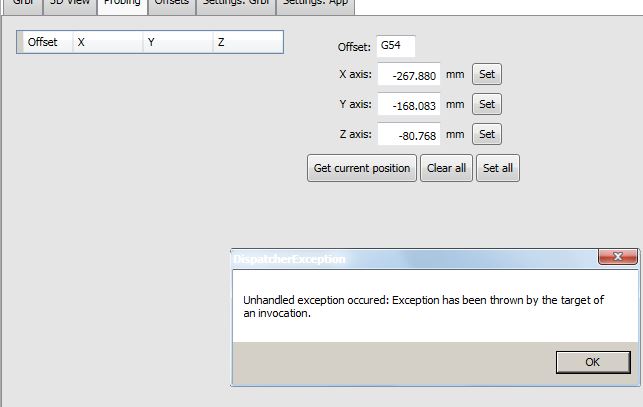This screenshot has height=407, width=643.
Task: Click Get current position button
Action: (x=361, y=168)
